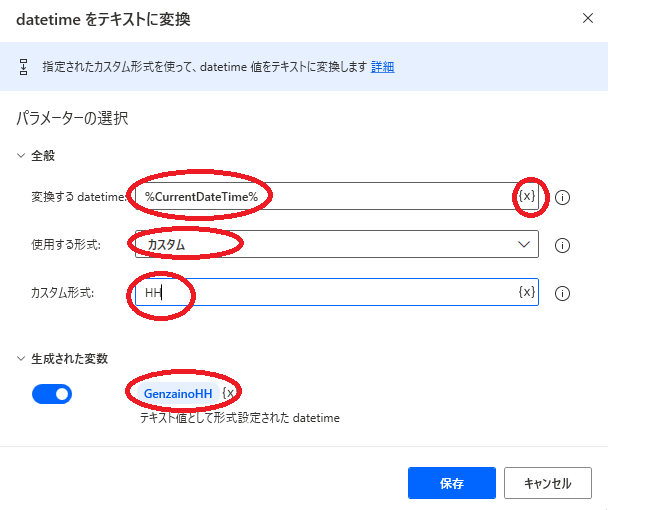Open variable picker for 変換する datetime field
Image resolution: width=656 pixels, height=510 pixels.
526,196
